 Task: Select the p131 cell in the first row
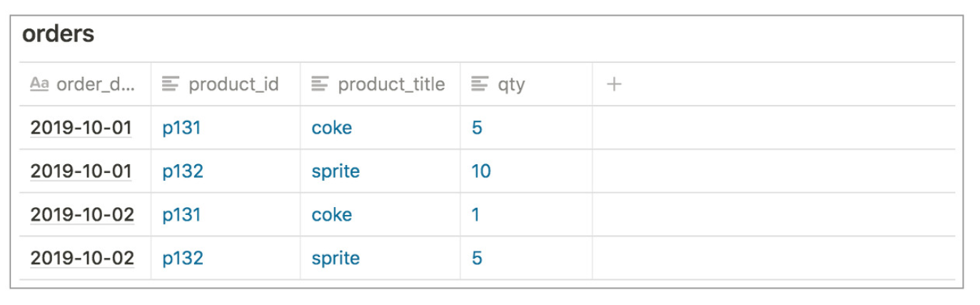226,128
